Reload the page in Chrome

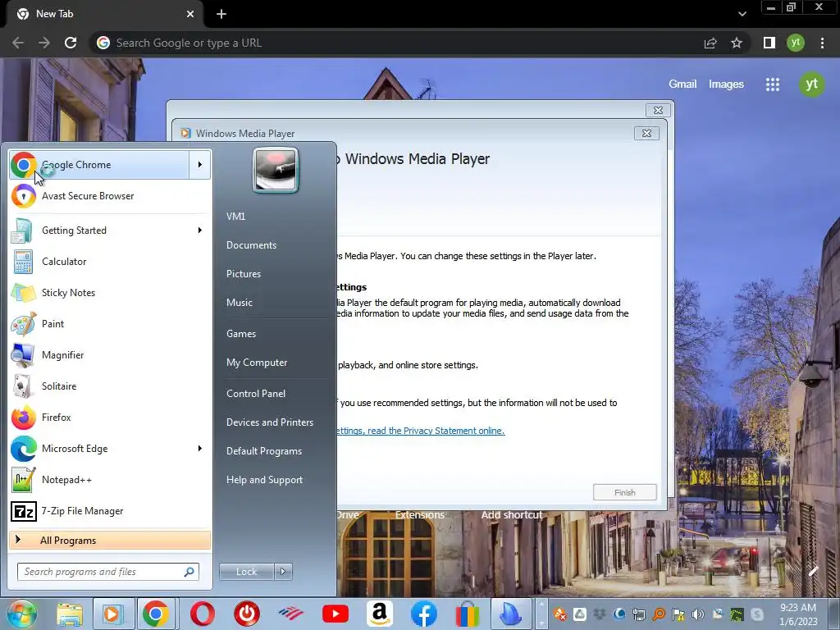click(x=71, y=43)
